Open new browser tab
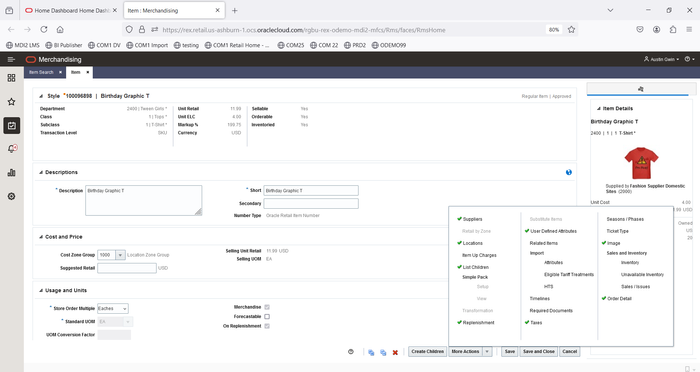700x372 pixels. (235, 10)
